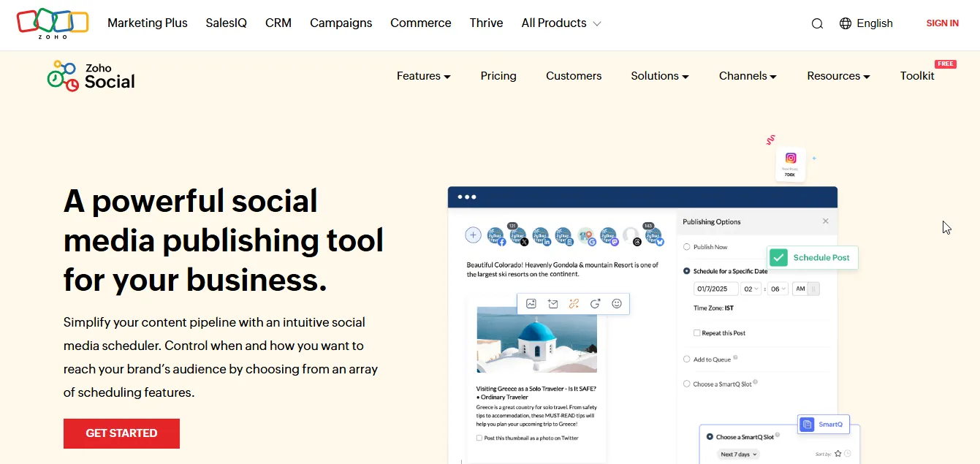This screenshot has height=464, width=980.
Task: Open Commerce from the top menu
Action: tap(421, 23)
